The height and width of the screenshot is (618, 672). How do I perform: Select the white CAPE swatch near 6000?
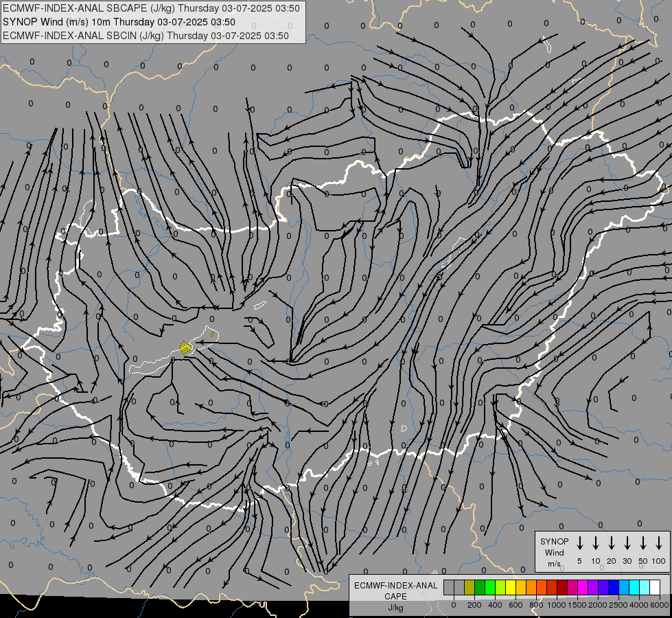(655, 587)
